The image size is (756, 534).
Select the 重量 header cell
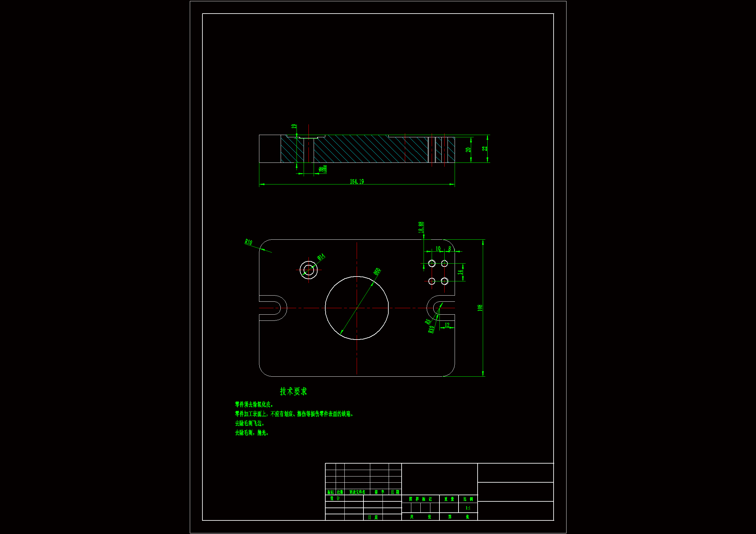click(x=449, y=499)
